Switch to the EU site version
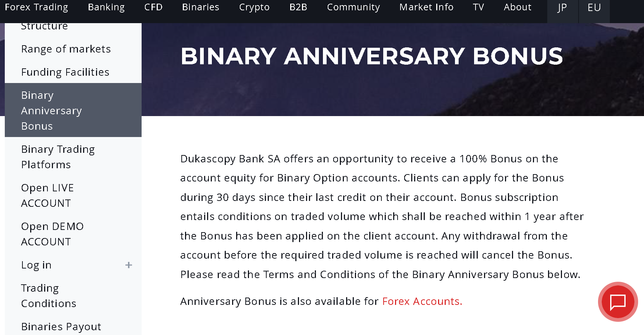This screenshot has height=335, width=644. point(594,8)
